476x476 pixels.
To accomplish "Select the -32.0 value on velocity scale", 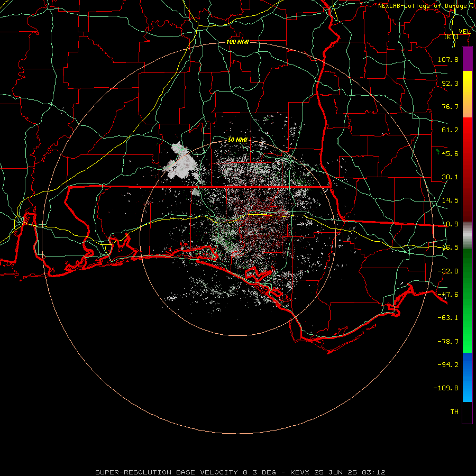I will coord(448,271).
